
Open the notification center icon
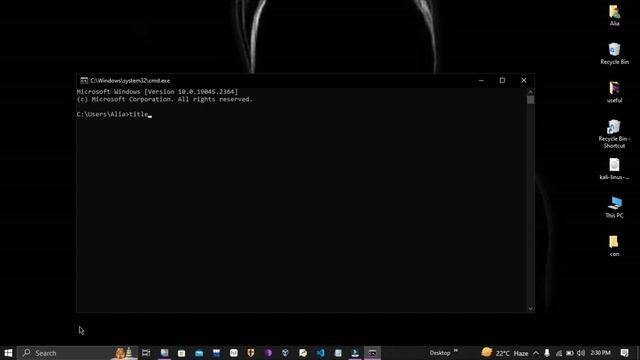[x=624, y=353]
